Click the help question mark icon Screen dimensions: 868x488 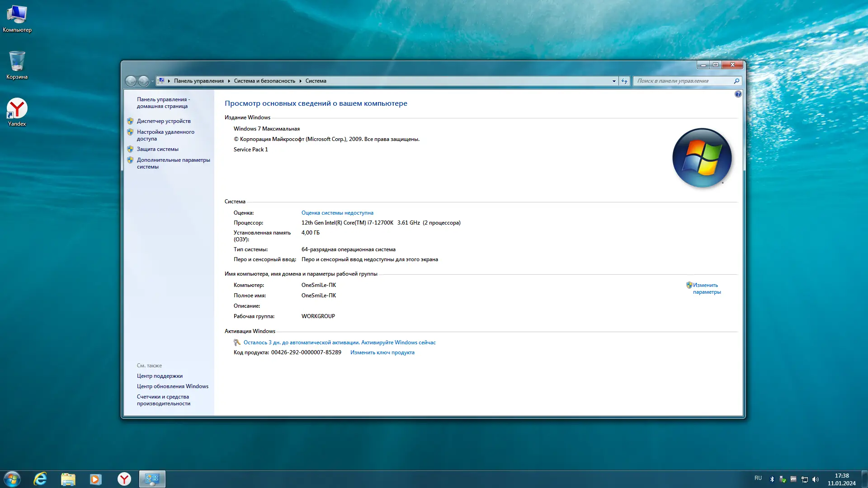tap(738, 94)
